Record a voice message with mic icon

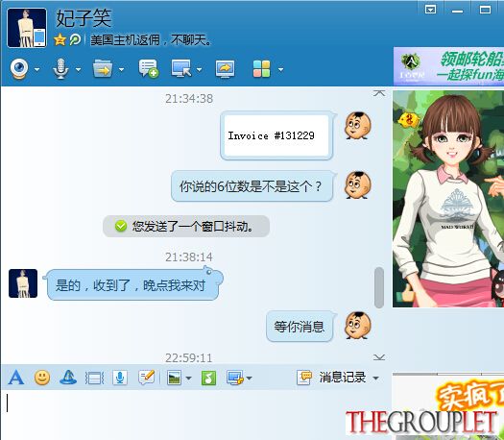[x=120, y=378]
